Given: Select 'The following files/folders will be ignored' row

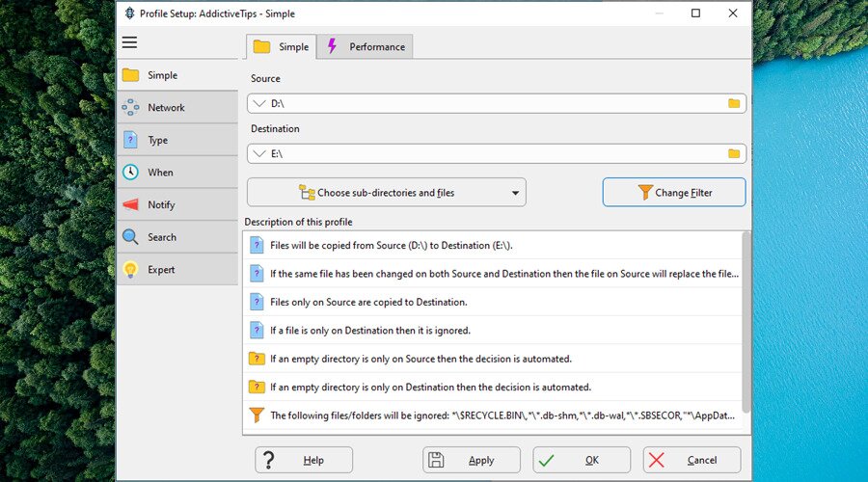Looking at the screenshot, I should point(493,415).
